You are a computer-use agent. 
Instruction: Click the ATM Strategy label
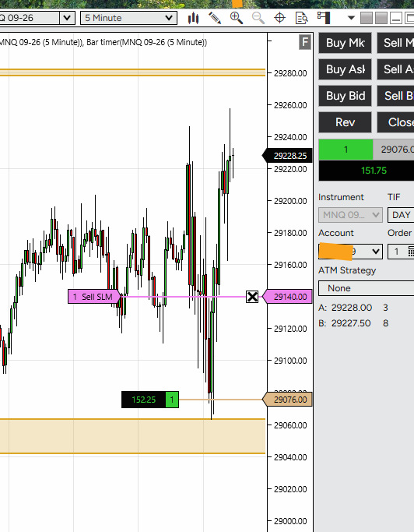coord(347,270)
